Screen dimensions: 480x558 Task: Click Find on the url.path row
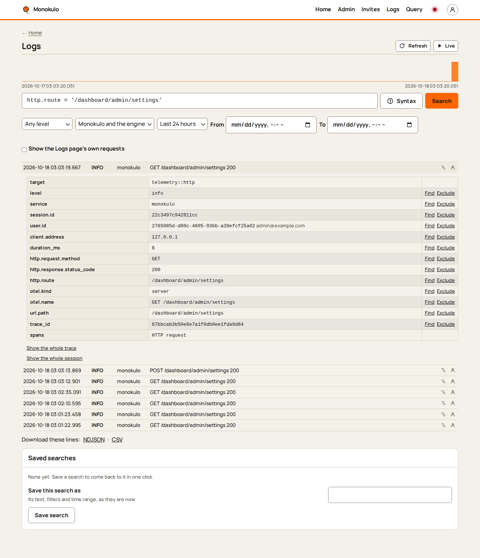pos(429,313)
